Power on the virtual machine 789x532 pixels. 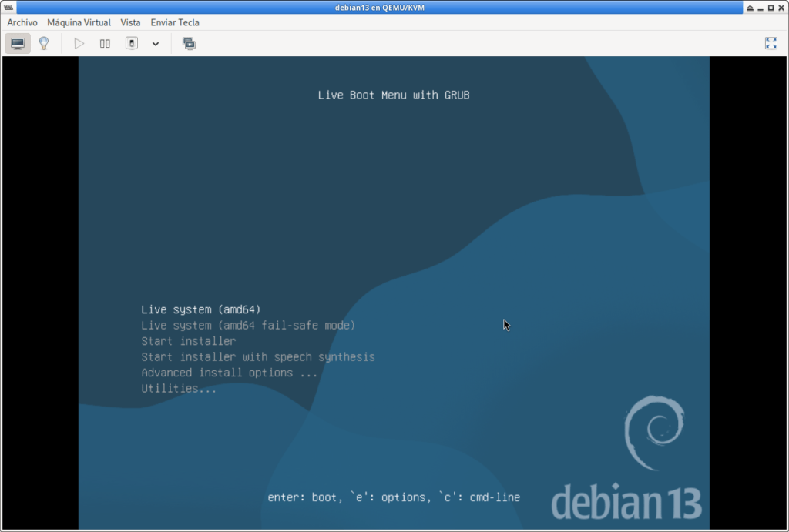79,44
